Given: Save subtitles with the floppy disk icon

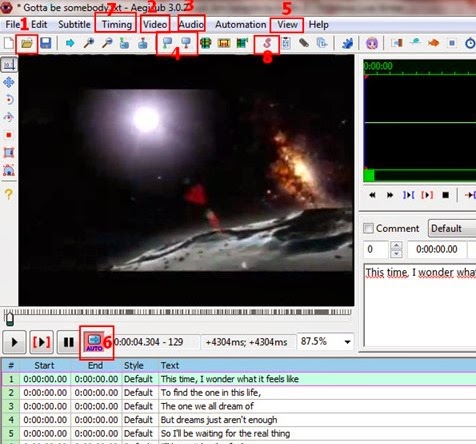Looking at the screenshot, I should [46, 43].
